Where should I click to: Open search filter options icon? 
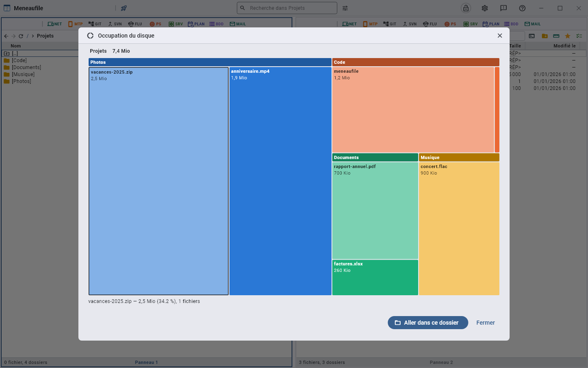pyautogui.click(x=345, y=8)
